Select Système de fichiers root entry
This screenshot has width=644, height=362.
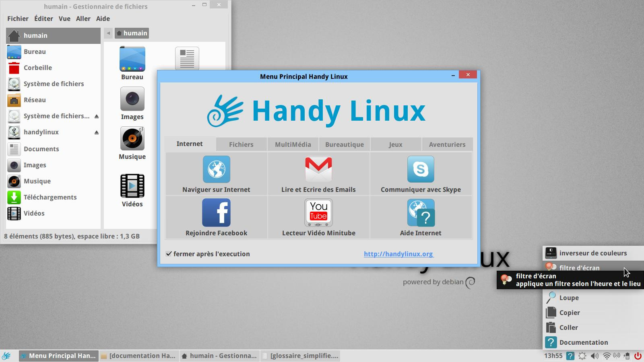pos(53,84)
